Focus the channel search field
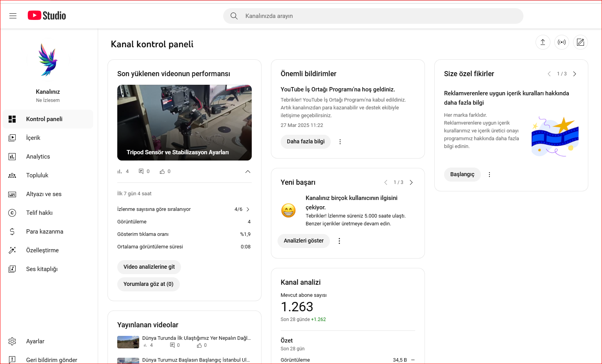Viewport: 602px width, 364px height. [x=373, y=16]
